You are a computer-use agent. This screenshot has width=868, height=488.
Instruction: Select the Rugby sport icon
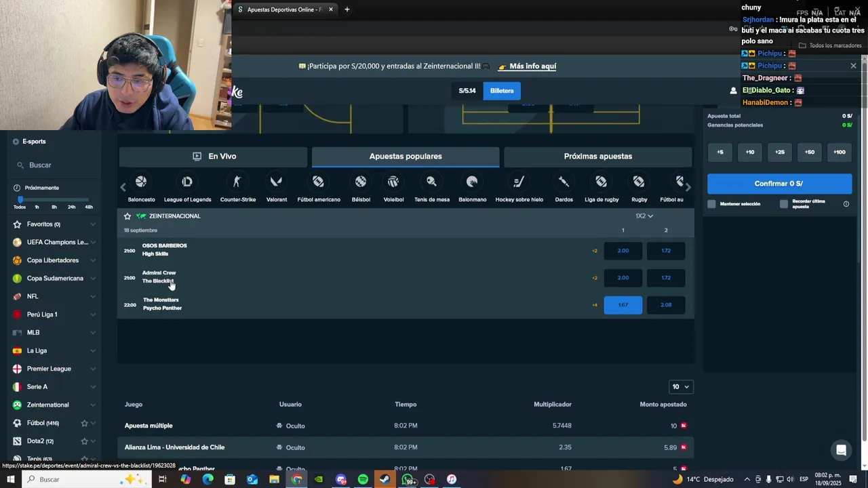tap(639, 182)
